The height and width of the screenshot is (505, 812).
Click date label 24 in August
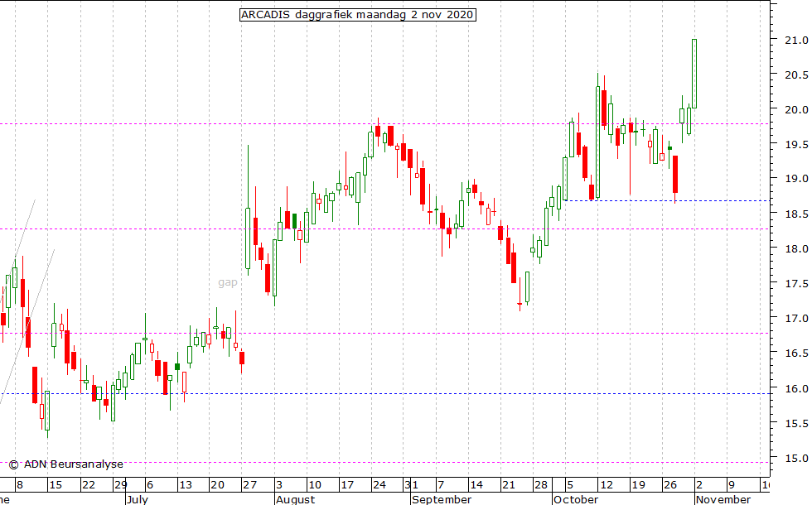tap(379, 485)
